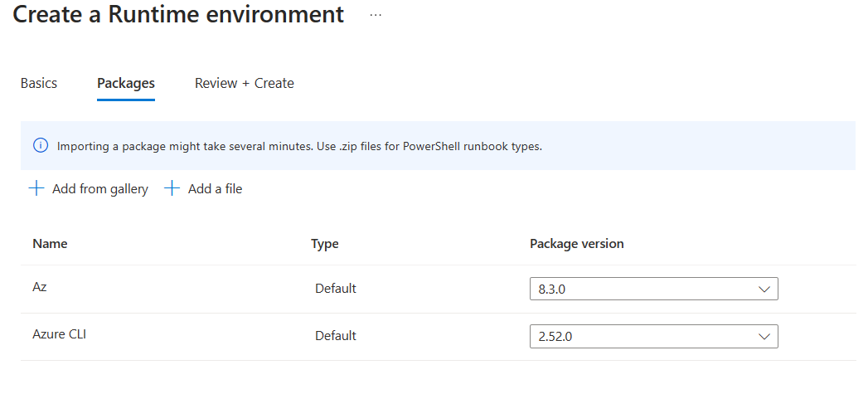Click the Default type in the Az row

336,289
